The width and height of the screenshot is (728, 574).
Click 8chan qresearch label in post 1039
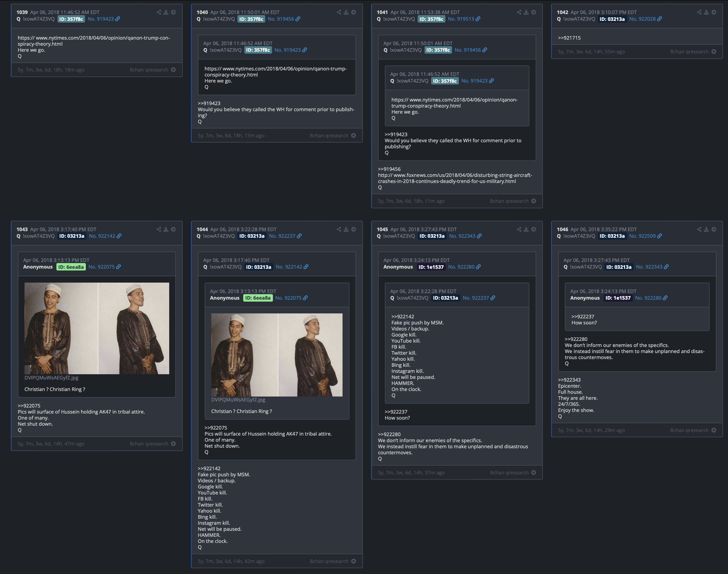coord(149,70)
